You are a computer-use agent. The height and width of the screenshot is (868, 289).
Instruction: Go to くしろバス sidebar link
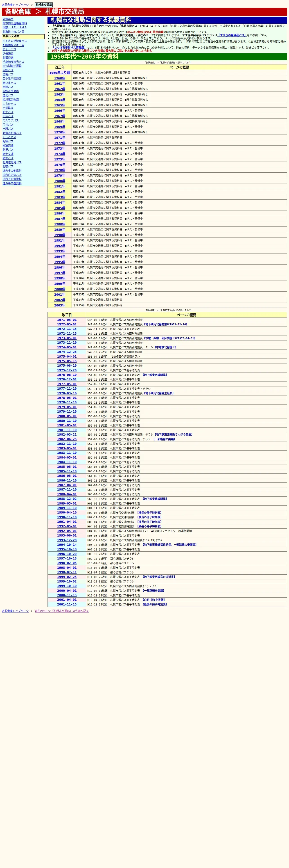[9, 137]
